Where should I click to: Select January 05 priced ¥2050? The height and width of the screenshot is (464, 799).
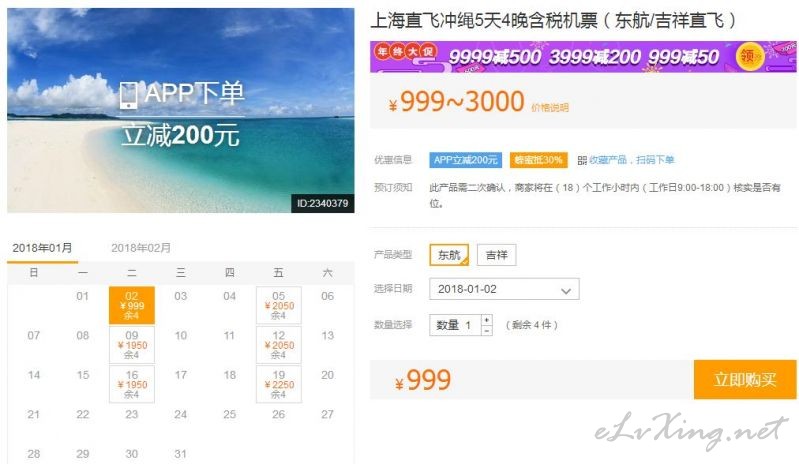[279, 305]
